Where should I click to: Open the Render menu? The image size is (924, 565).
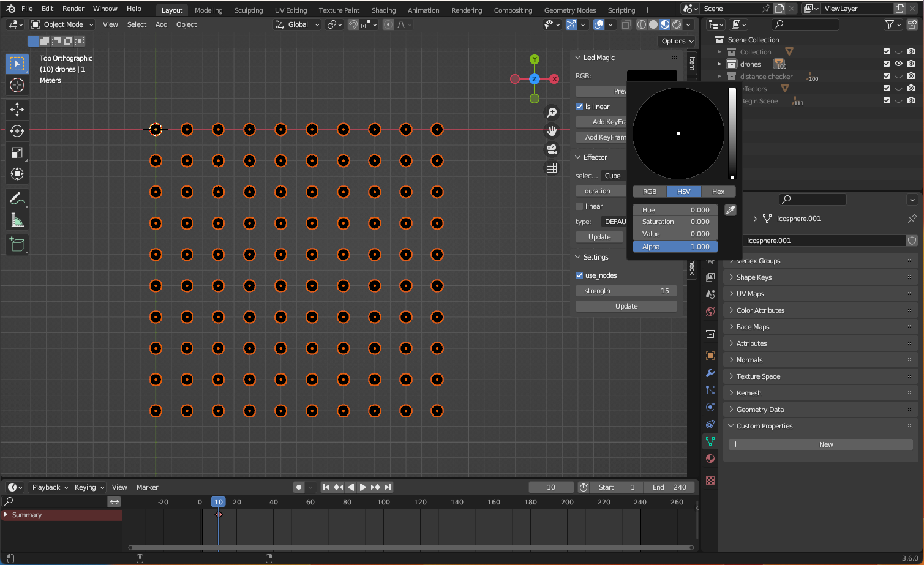(73, 9)
